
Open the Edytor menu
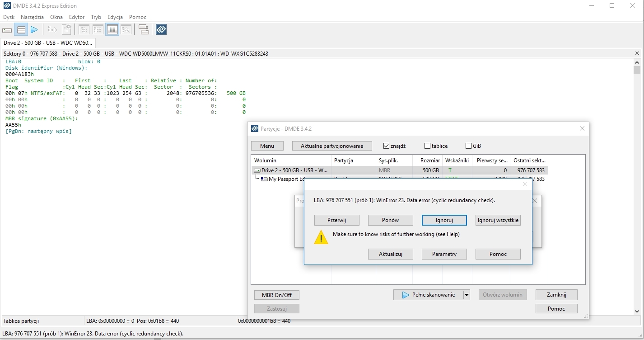(77, 17)
